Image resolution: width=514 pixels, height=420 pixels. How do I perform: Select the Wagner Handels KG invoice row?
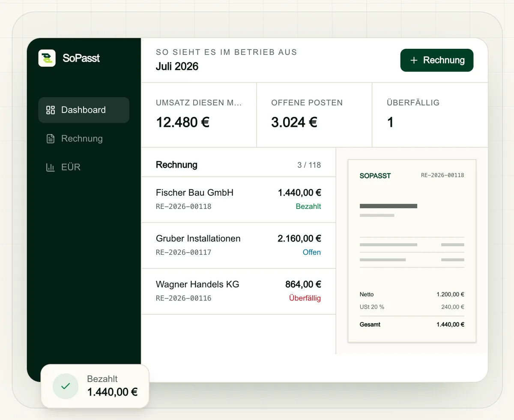(x=239, y=291)
